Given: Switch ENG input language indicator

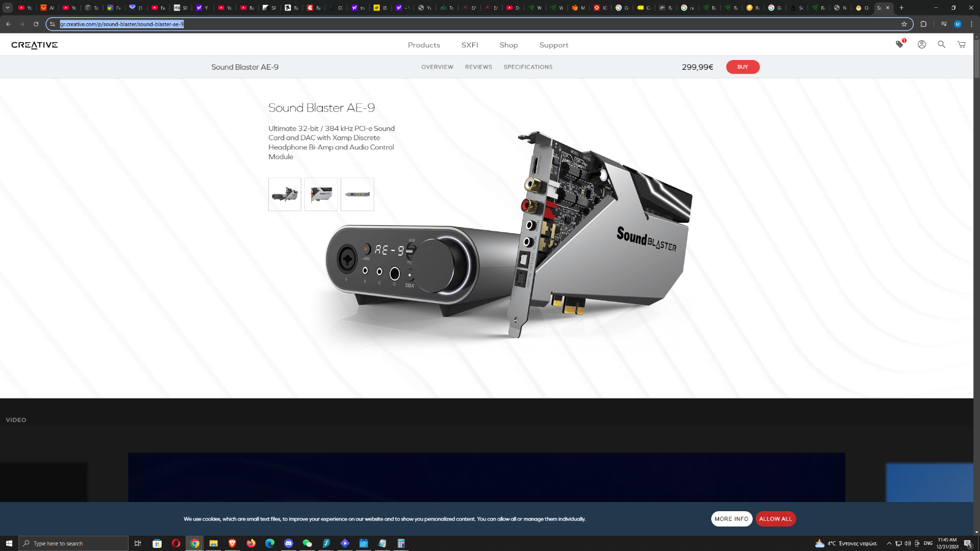Looking at the screenshot, I should (928, 543).
